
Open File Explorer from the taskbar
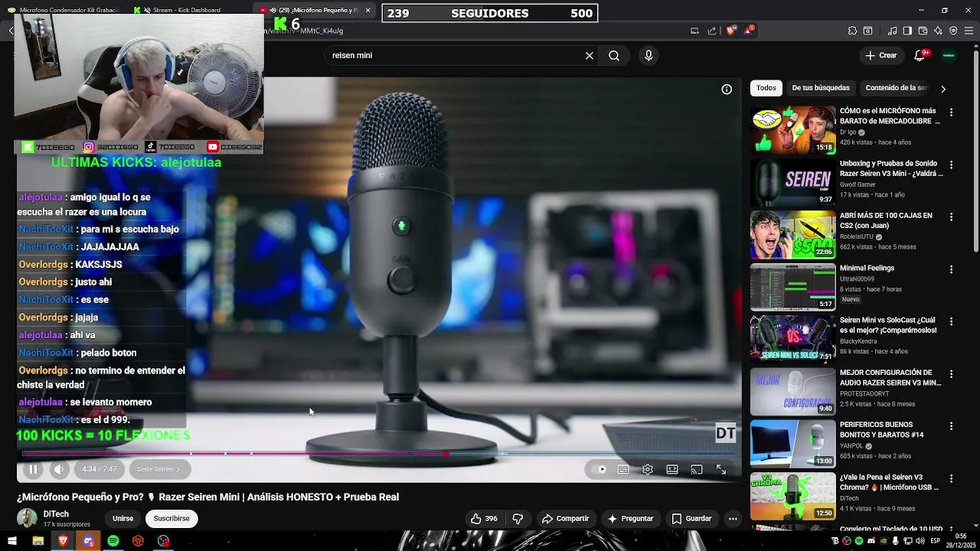coord(38,541)
